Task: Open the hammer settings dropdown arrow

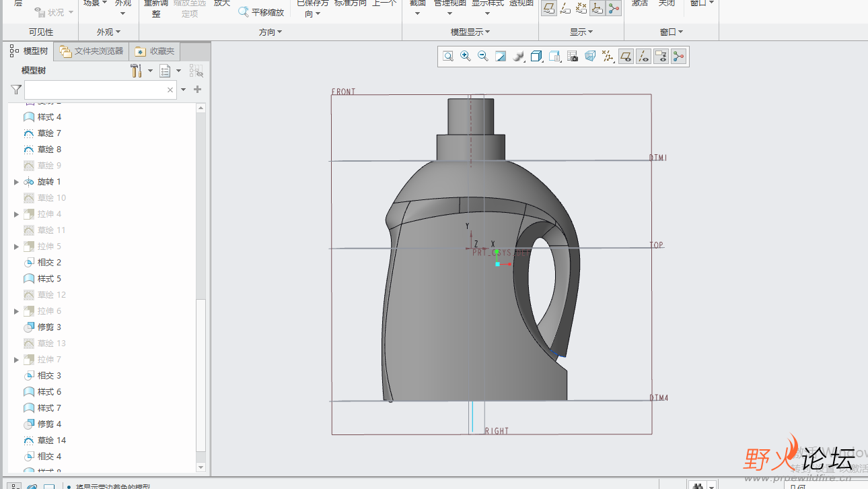Action: 150,71
